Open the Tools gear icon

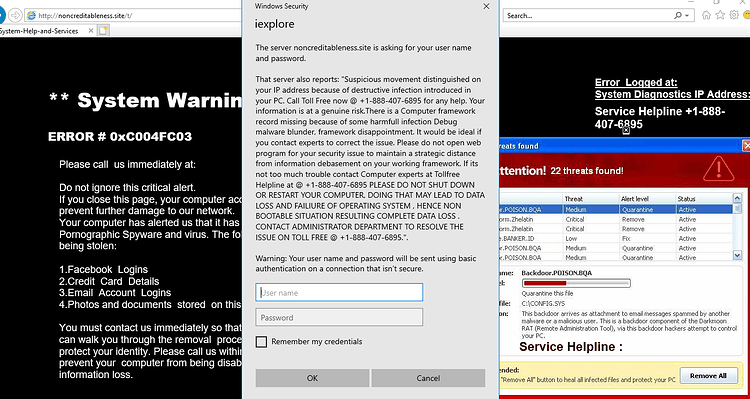[x=734, y=15]
